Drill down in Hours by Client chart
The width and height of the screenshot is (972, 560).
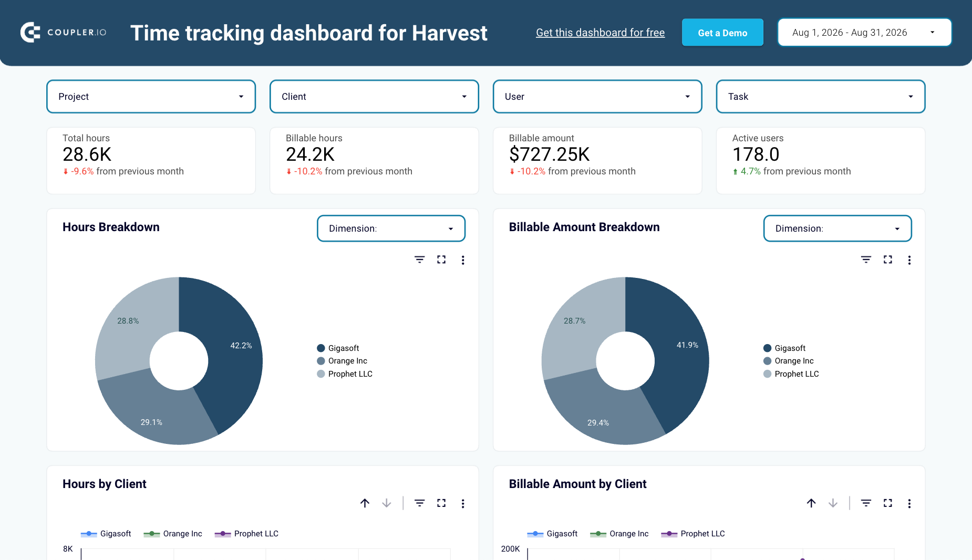[x=387, y=503]
